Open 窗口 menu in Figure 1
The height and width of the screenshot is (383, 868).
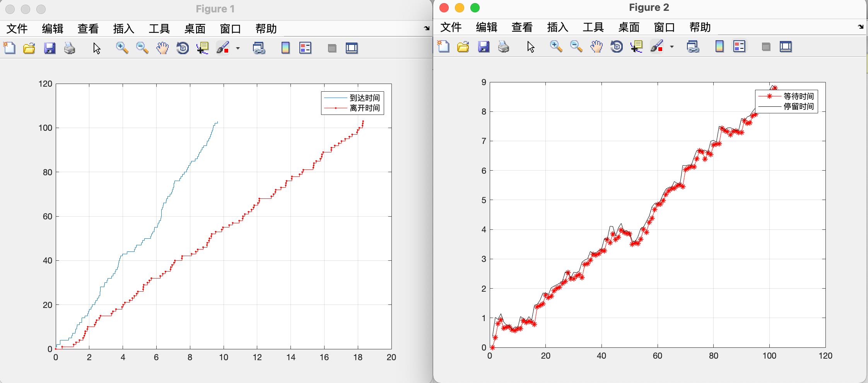point(231,29)
